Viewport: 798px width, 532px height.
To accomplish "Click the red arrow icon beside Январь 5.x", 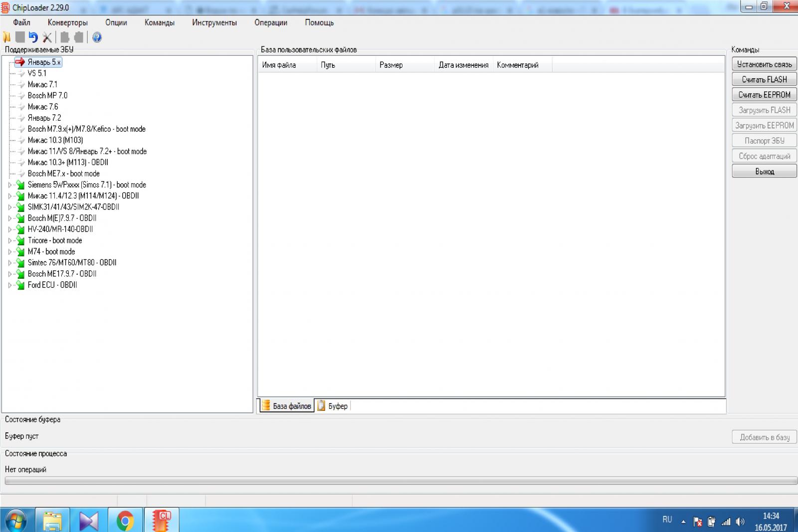I will click(x=20, y=62).
